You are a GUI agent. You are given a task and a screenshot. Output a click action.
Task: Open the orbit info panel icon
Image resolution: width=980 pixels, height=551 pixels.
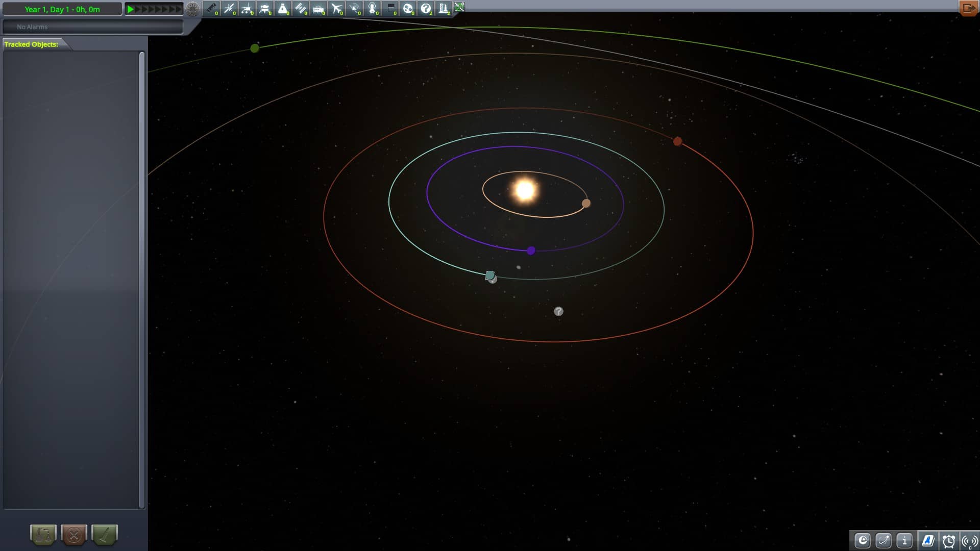tap(884, 540)
